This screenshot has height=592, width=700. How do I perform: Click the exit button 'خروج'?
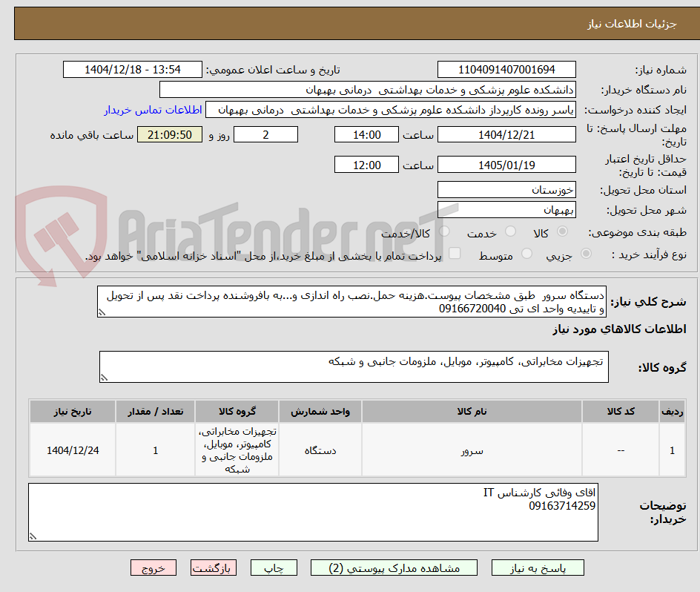coord(153,568)
